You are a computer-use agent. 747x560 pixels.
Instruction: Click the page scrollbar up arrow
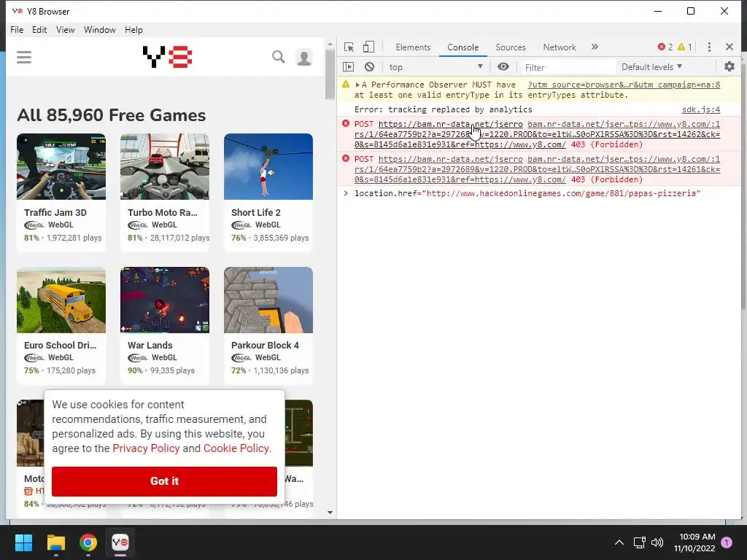point(330,44)
